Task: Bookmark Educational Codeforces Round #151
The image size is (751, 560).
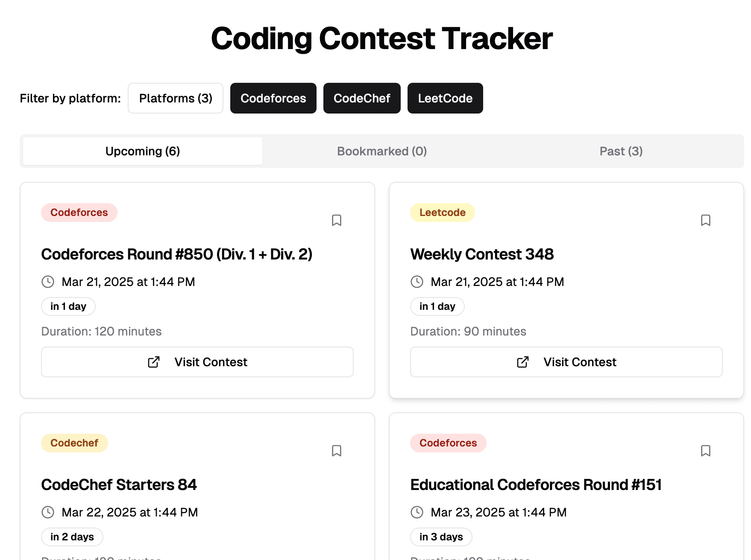Action: click(x=706, y=451)
